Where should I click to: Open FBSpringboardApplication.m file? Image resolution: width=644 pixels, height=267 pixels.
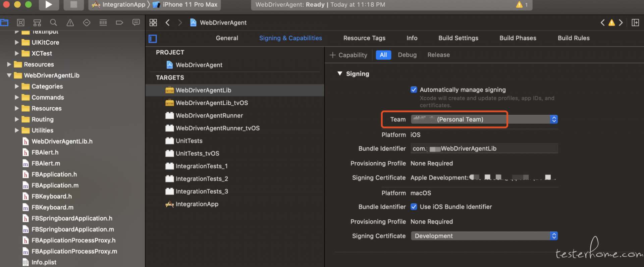coord(68,229)
